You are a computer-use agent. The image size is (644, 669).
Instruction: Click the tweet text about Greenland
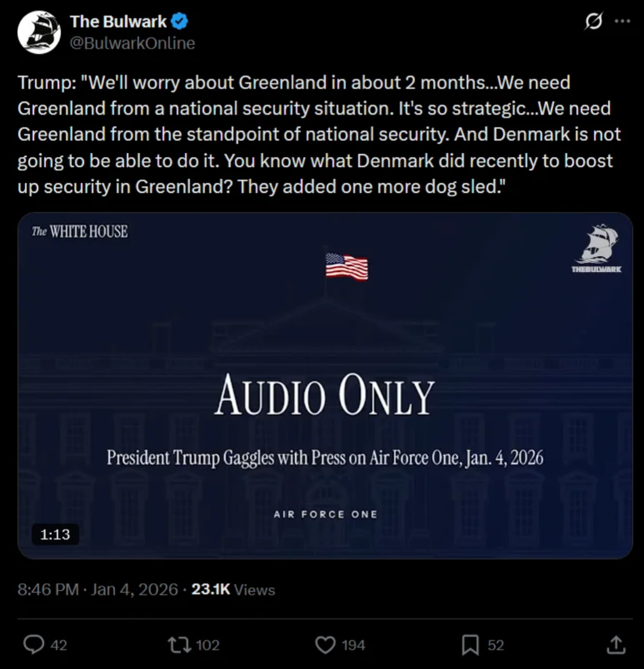tap(319, 134)
